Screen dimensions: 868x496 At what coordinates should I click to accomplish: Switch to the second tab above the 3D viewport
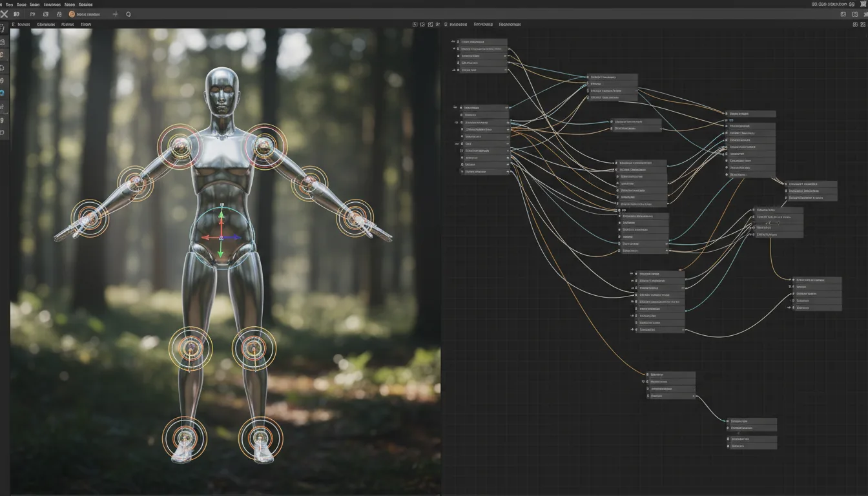(x=46, y=24)
